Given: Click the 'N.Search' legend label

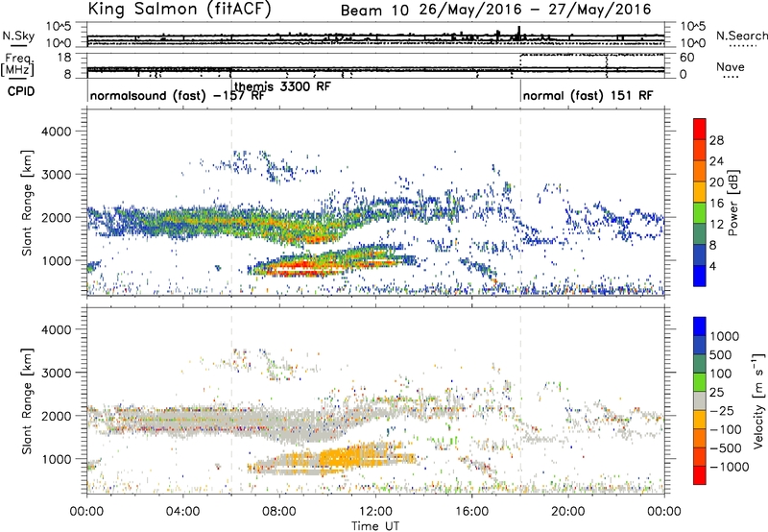Looking at the screenshot, I should [741, 36].
